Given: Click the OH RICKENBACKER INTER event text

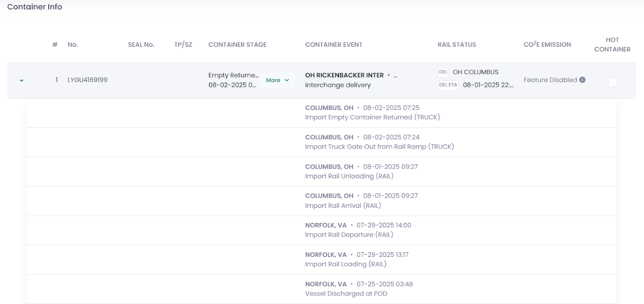Looking at the screenshot, I should (x=344, y=75).
